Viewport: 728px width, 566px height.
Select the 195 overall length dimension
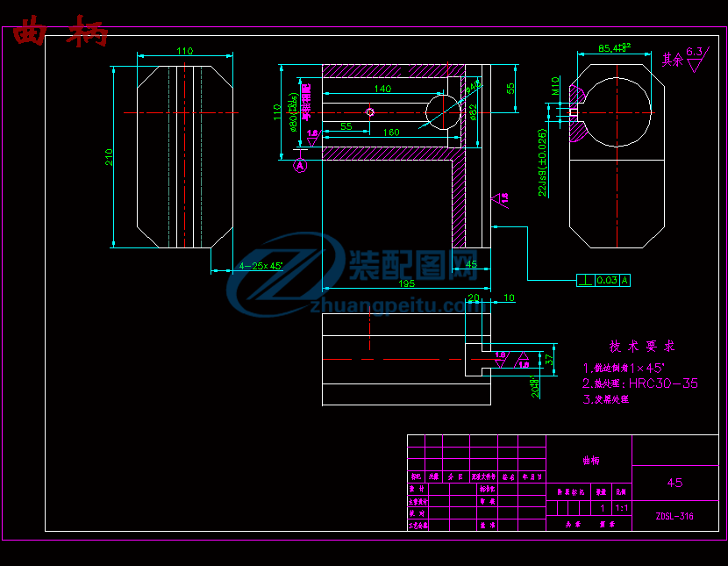point(406,282)
